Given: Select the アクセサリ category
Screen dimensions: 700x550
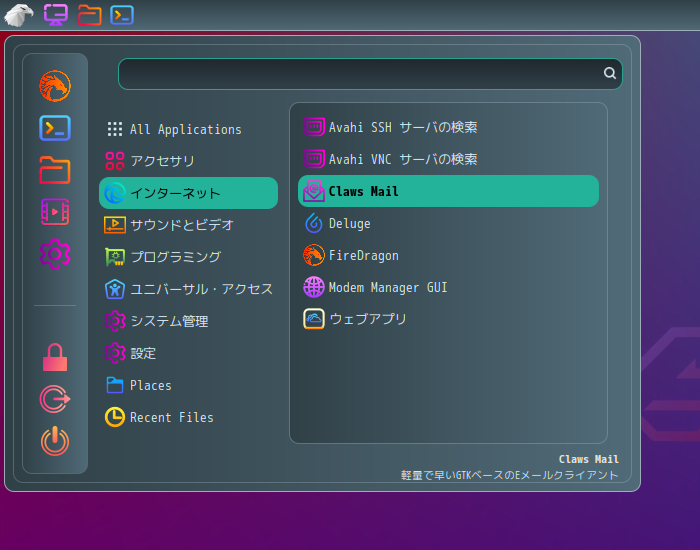Looking at the screenshot, I should click(188, 161).
